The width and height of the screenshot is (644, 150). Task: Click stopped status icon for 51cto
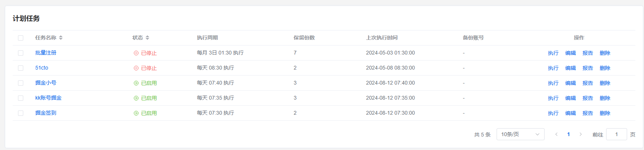click(136, 68)
